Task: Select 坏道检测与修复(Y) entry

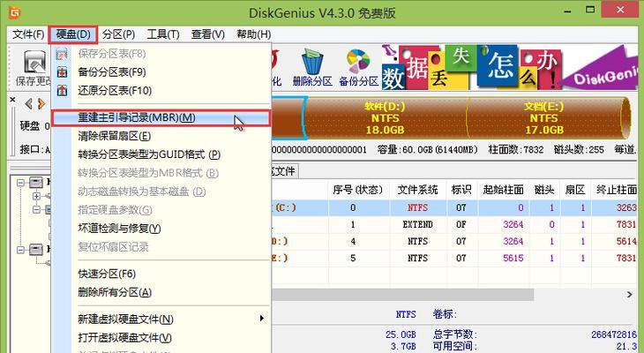Action: 119,229
